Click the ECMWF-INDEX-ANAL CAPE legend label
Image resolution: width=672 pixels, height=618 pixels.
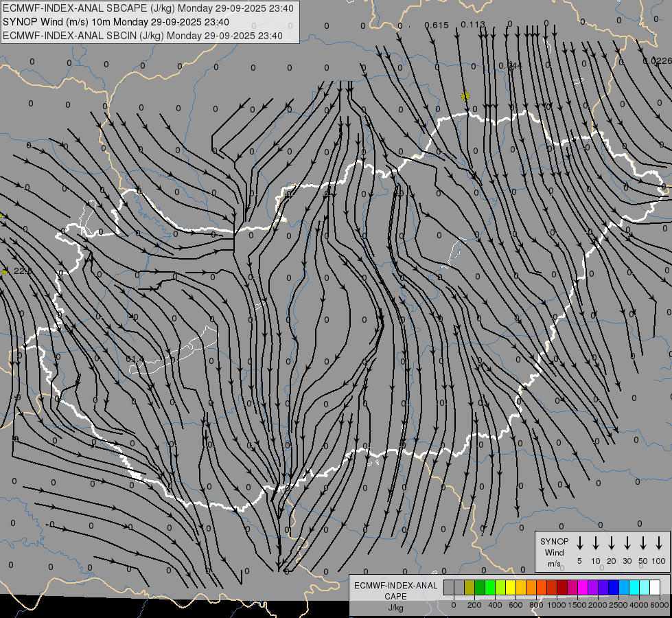(x=395, y=591)
